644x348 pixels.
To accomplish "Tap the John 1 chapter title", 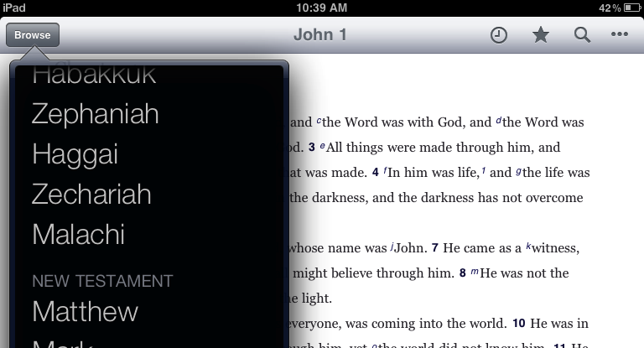I will coord(320,35).
